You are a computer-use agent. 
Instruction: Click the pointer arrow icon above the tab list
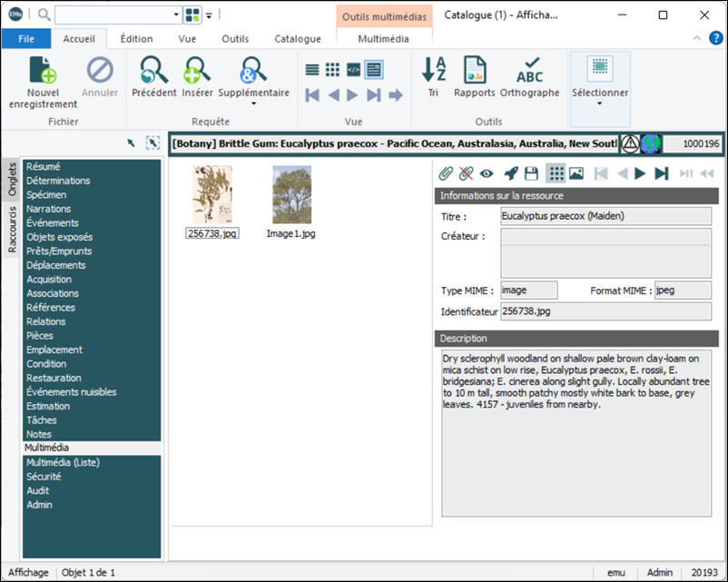[132, 143]
